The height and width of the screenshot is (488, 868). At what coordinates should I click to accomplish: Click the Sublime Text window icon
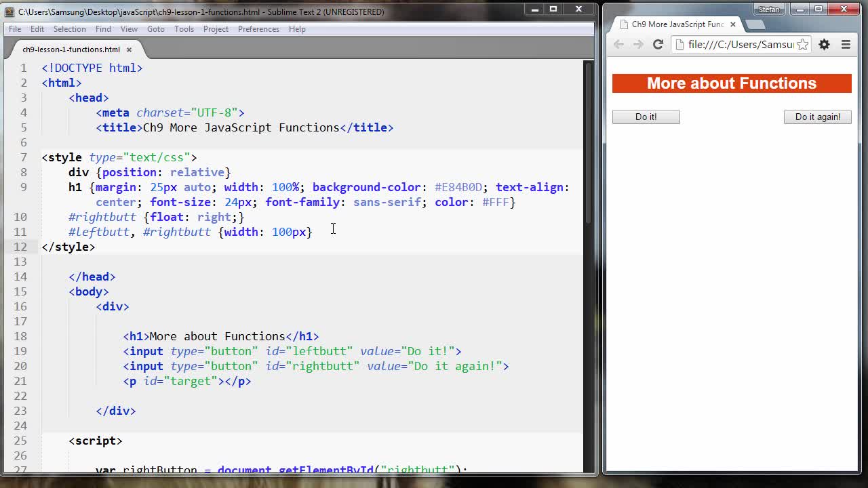click(9, 12)
